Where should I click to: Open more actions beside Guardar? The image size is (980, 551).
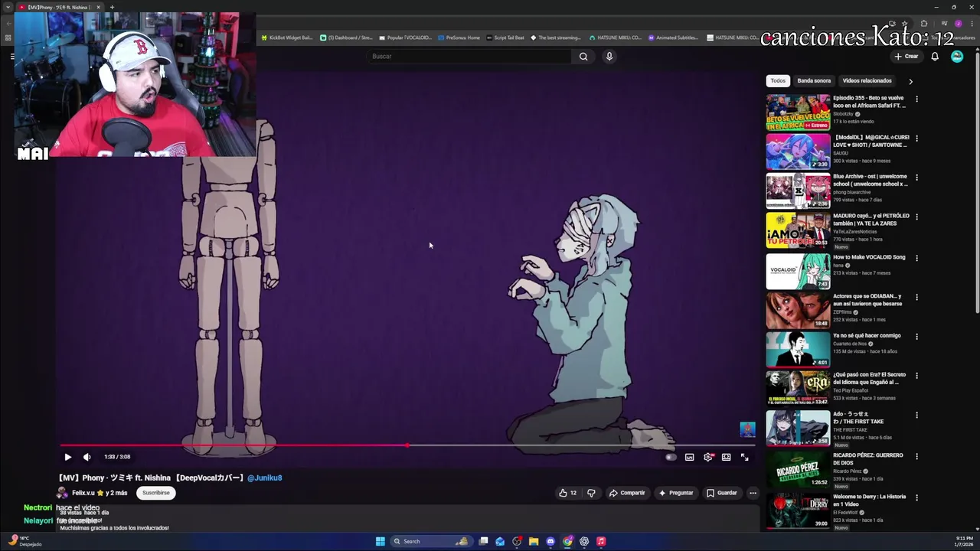click(753, 493)
